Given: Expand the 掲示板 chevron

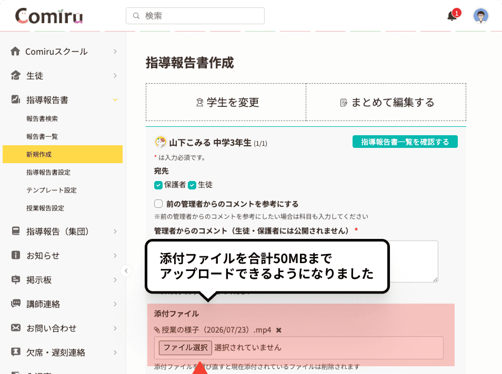Looking at the screenshot, I should (115, 280).
